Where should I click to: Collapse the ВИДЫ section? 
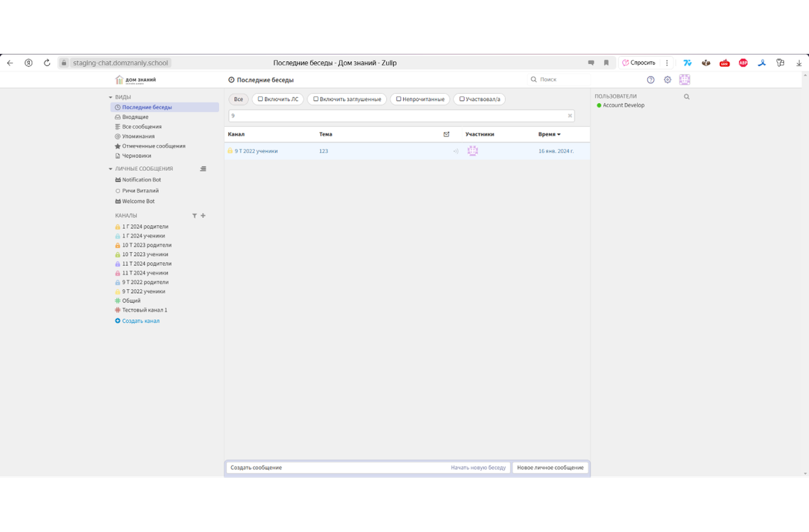pos(111,97)
